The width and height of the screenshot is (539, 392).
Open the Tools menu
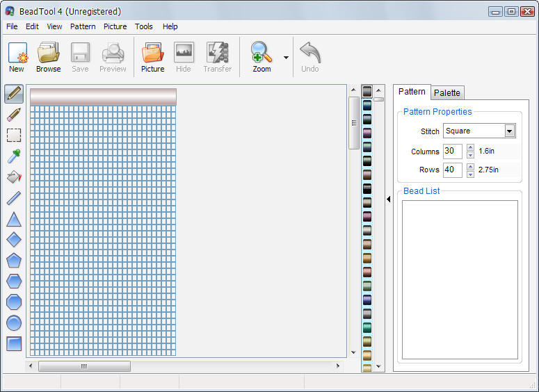tap(144, 26)
